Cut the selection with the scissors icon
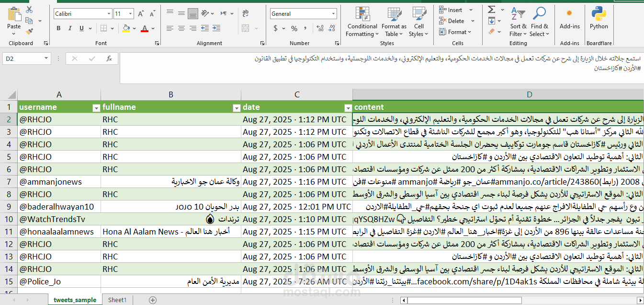This screenshot has width=644, height=305. [x=29, y=10]
